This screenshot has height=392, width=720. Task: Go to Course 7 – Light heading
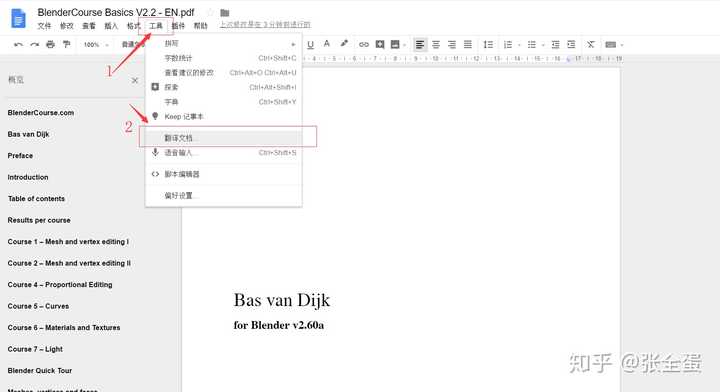point(35,349)
